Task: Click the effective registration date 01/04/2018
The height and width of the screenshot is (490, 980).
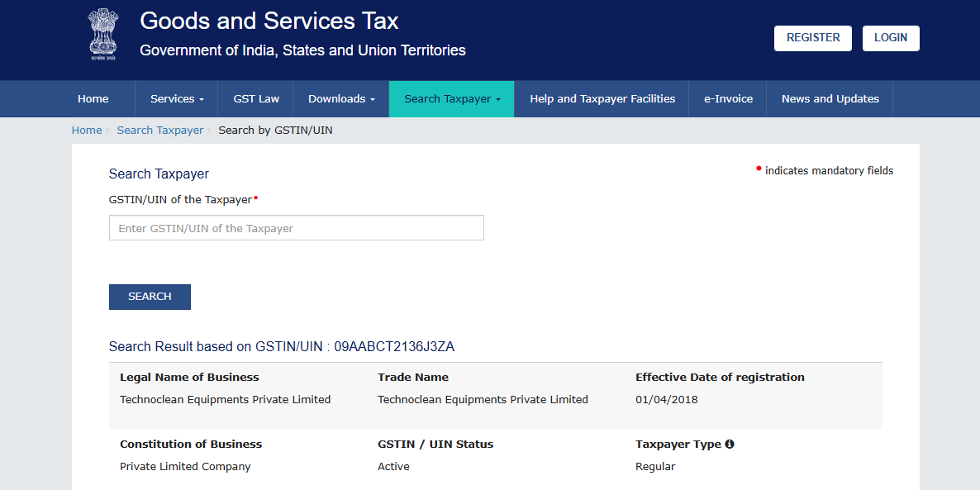Action: point(666,400)
